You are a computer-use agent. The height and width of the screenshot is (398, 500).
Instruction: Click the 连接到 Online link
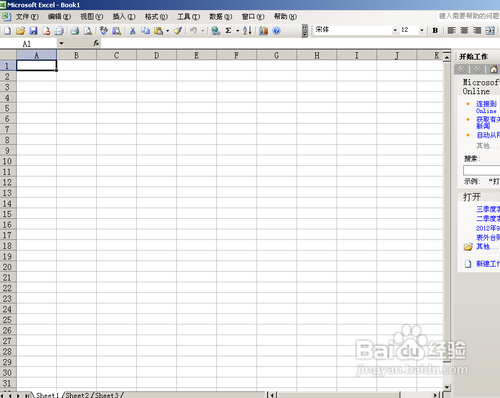click(x=486, y=107)
